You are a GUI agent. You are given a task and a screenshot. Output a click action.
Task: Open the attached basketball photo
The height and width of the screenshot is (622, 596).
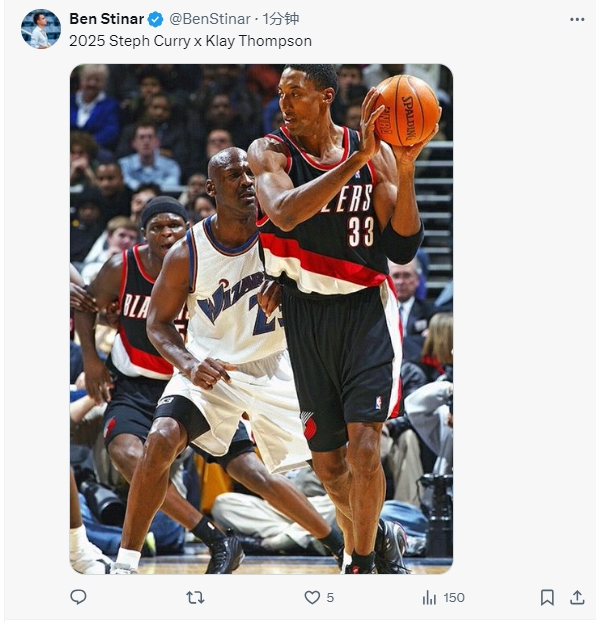click(261, 319)
